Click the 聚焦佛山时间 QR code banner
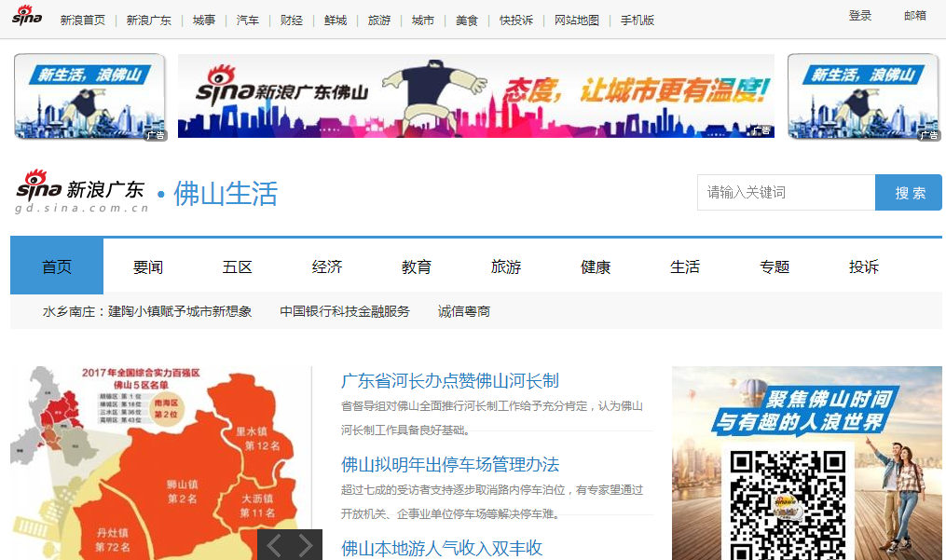The height and width of the screenshot is (560, 946). coord(806,463)
